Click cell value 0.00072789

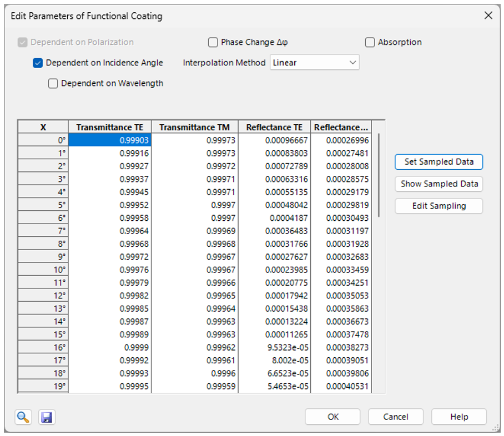point(274,166)
